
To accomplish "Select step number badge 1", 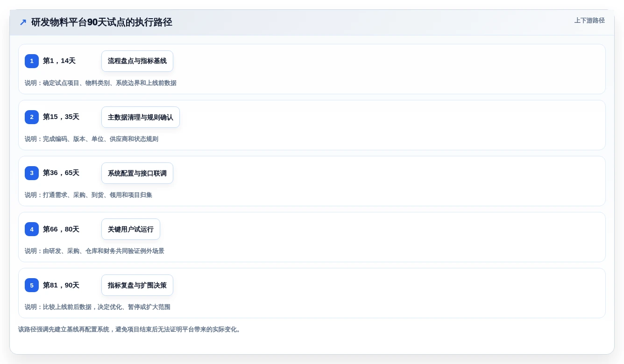I will 32,61.
